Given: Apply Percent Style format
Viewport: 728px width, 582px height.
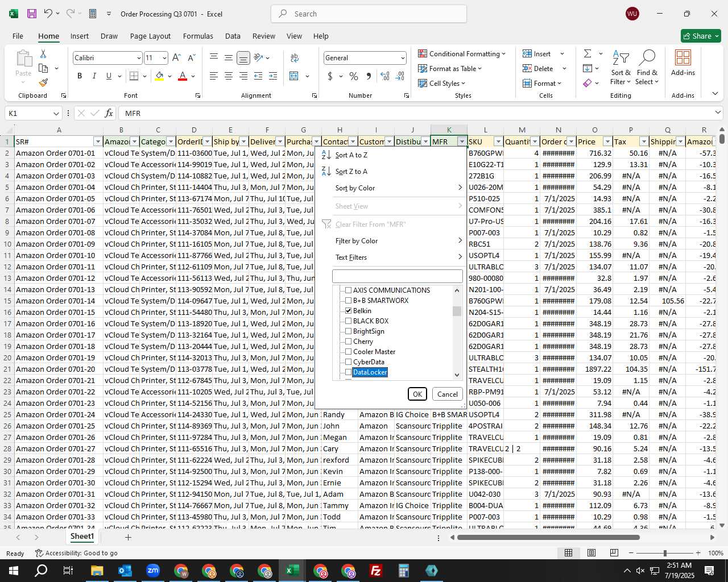Looking at the screenshot, I should click(x=353, y=76).
